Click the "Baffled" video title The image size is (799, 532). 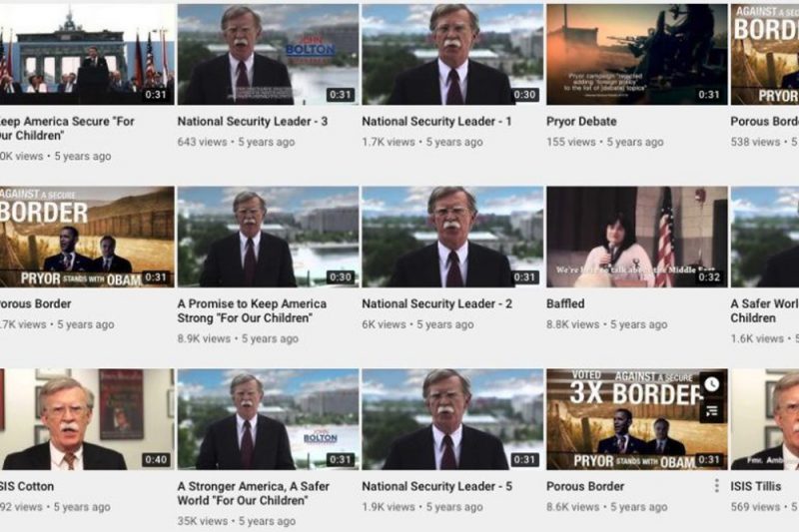565,303
